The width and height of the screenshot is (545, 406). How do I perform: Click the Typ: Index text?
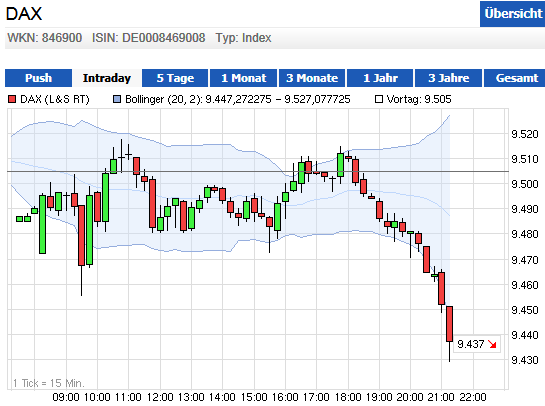243,38
